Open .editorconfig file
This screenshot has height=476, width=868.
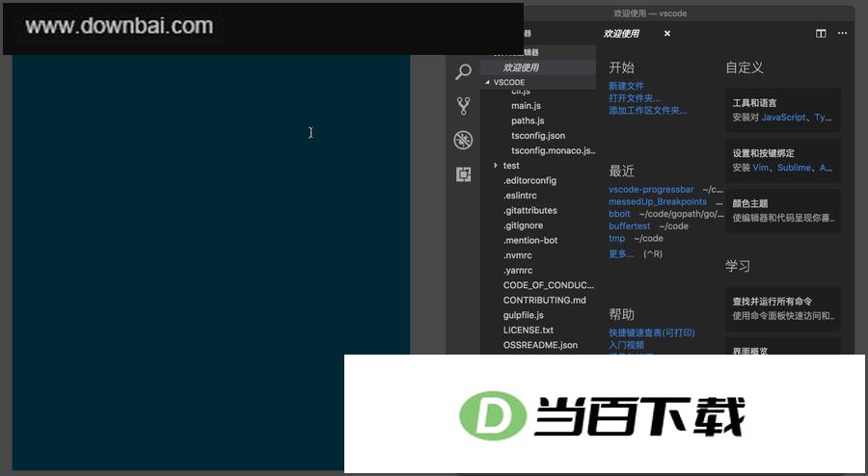click(529, 180)
